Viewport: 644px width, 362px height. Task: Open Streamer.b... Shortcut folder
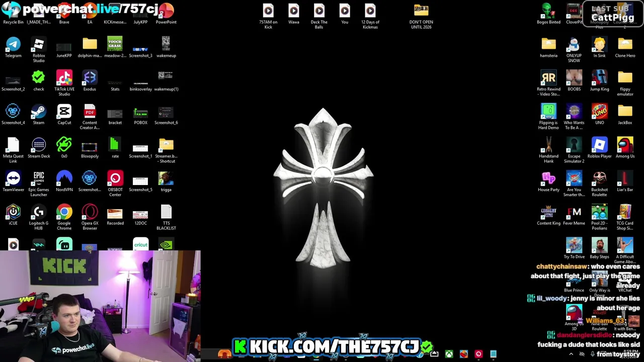(x=166, y=151)
